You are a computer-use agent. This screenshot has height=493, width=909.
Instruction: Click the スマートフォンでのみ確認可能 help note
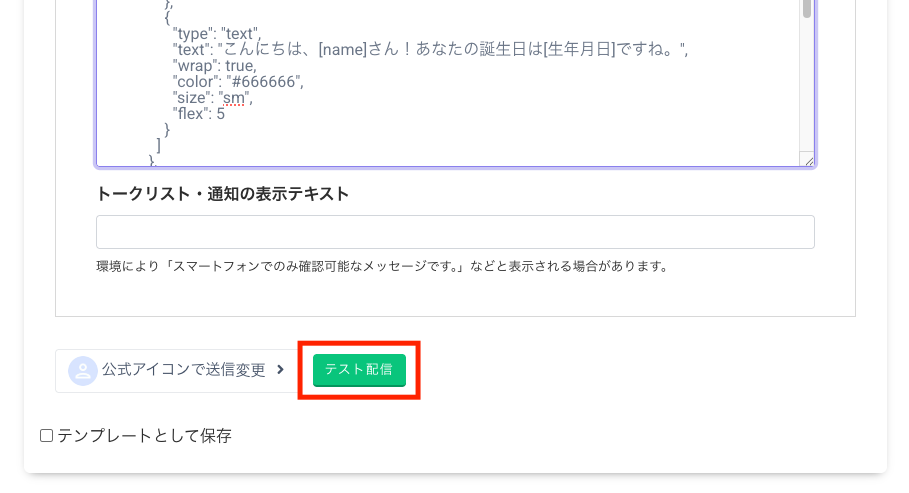coord(383,266)
